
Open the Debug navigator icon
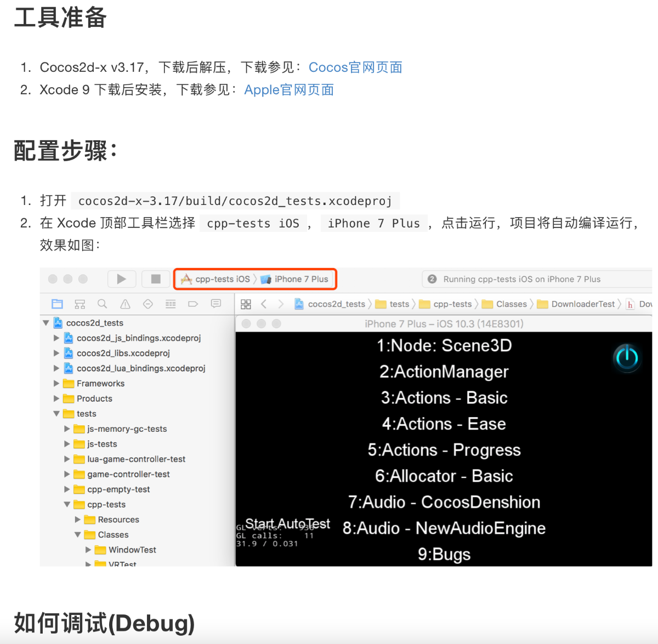(x=171, y=304)
